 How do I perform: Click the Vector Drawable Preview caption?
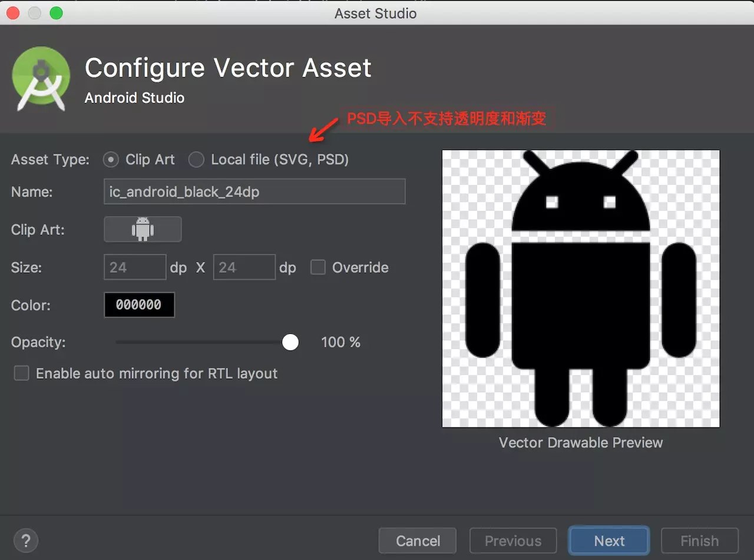tap(581, 443)
